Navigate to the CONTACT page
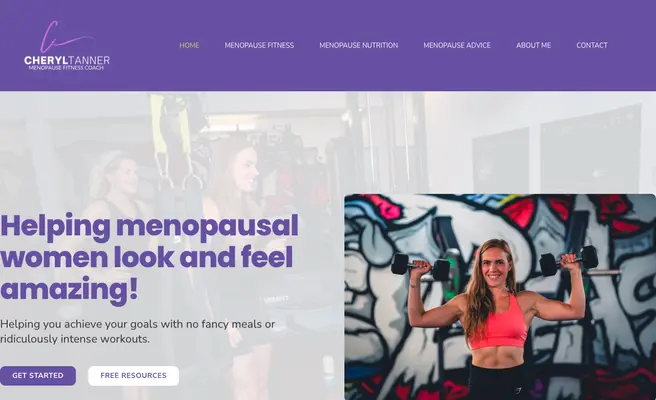656x400 pixels. tap(592, 45)
